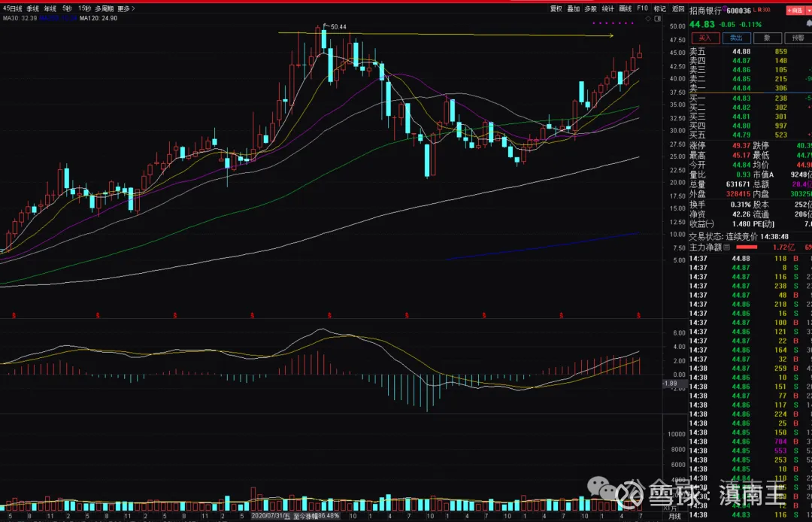Select the 买一 bid row at 44.83
Screen dimensions: 812x522
pos(750,98)
